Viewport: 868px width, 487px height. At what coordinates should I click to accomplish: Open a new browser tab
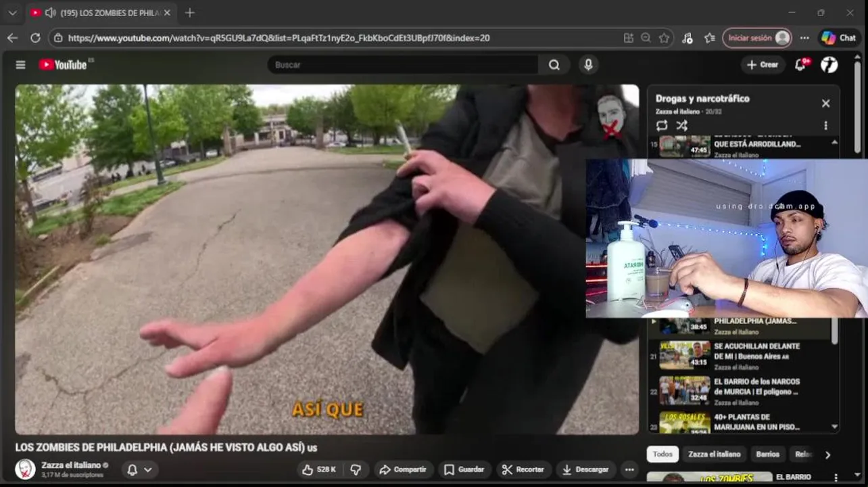189,12
